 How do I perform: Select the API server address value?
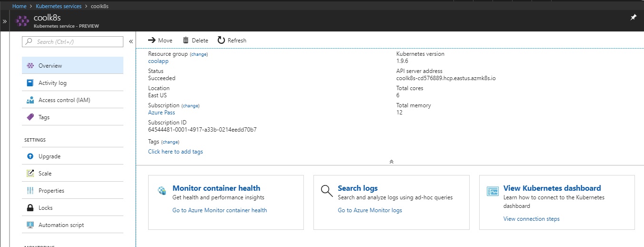pyautogui.click(x=446, y=78)
